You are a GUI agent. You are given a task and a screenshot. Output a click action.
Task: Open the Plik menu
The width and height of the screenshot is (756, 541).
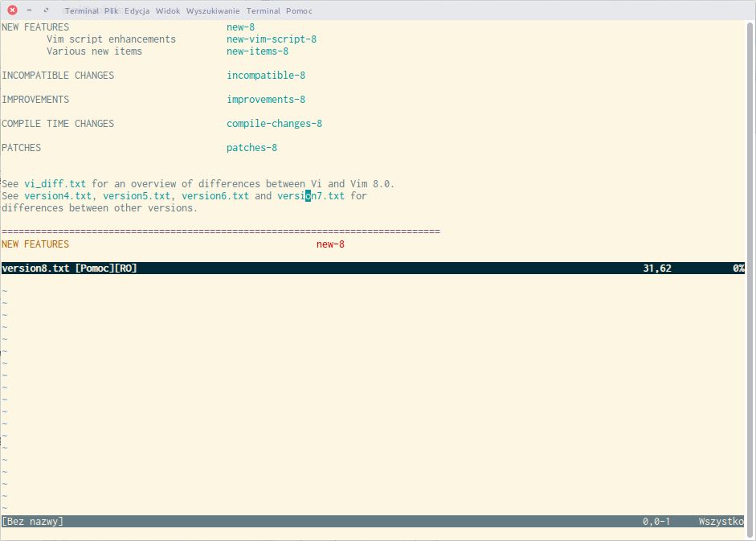(112, 10)
